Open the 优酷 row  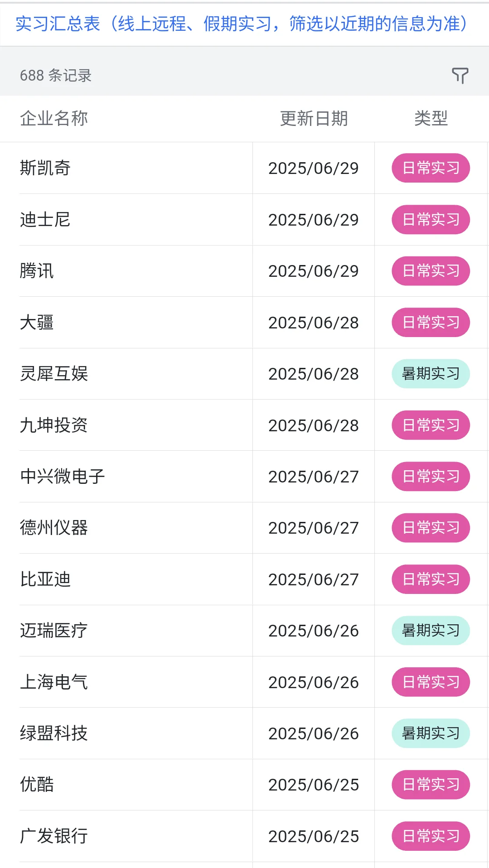tap(244, 785)
